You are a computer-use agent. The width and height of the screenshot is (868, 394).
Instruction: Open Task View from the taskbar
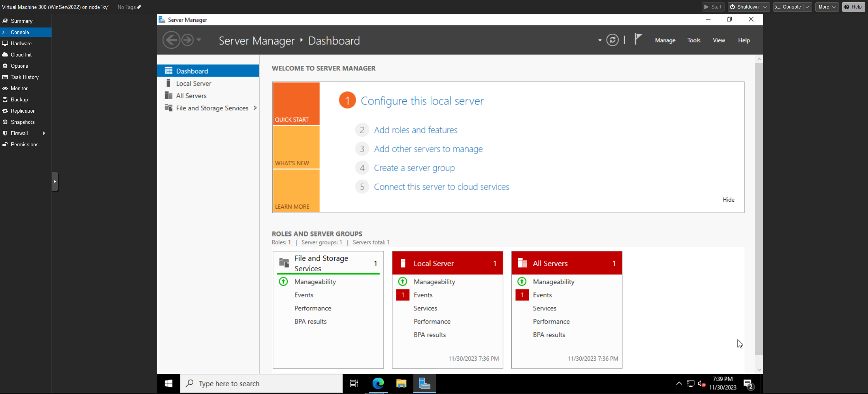(354, 384)
